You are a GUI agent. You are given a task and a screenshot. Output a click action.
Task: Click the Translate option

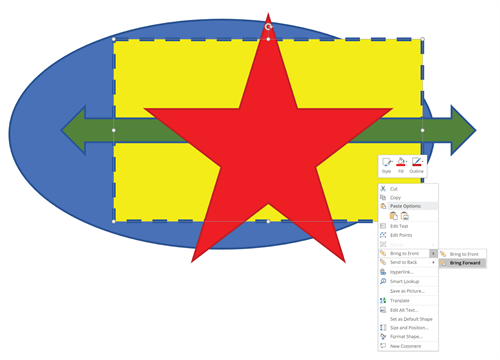point(408,300)
